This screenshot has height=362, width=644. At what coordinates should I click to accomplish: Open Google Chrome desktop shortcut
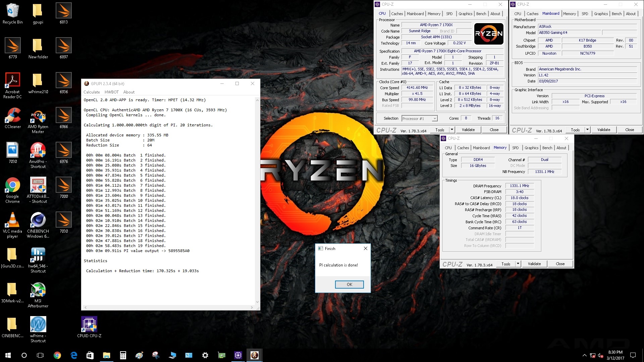[x=13, y=190]
